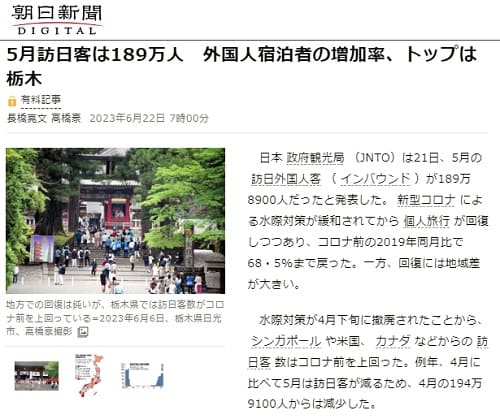Open the main Nikko shrine photo
The image size is (500, 419).
(x=115, y=221)
